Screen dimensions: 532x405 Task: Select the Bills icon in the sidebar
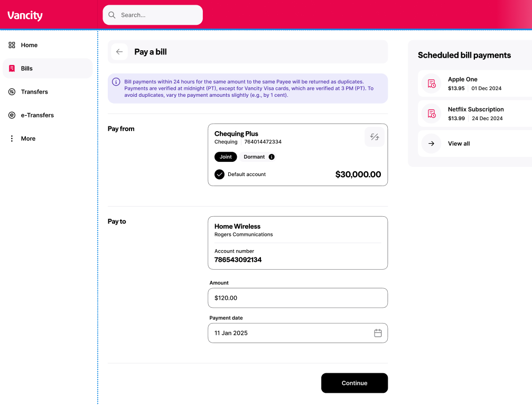point(12,68)
